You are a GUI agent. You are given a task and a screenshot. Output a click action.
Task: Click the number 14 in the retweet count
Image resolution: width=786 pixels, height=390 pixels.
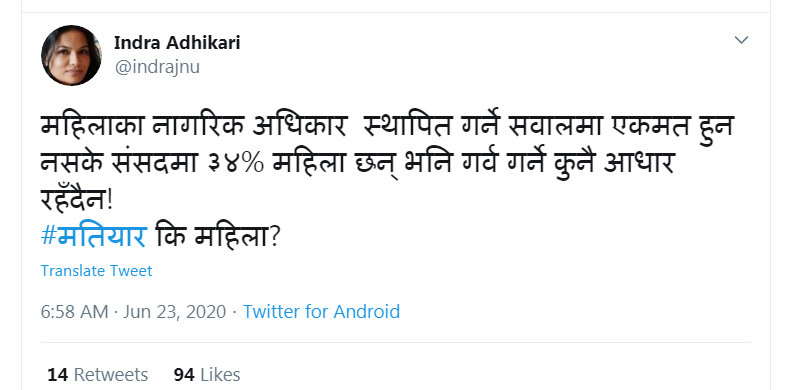tap(58, 374)
